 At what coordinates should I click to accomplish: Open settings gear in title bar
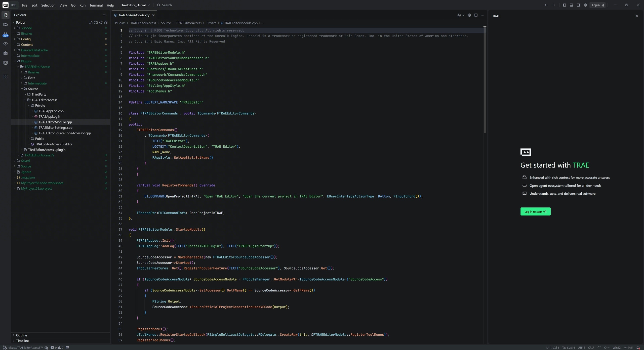585,5
